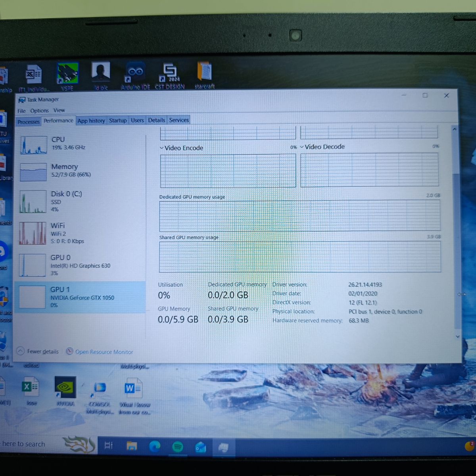Select the Memory performance entry
The height and width of the screenshot is (476, 476).
[80, 170]
